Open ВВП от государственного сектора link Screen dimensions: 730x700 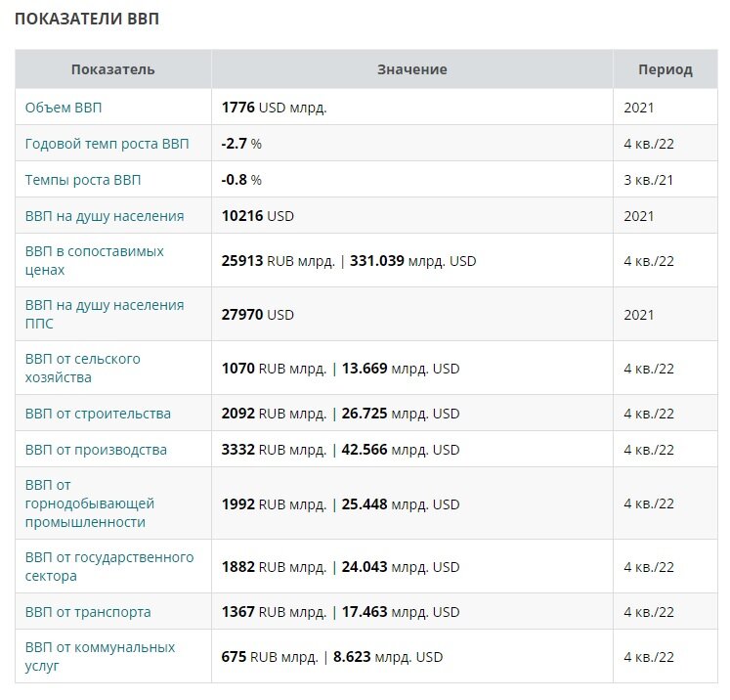pyautogui.click(x=109, y=566)
